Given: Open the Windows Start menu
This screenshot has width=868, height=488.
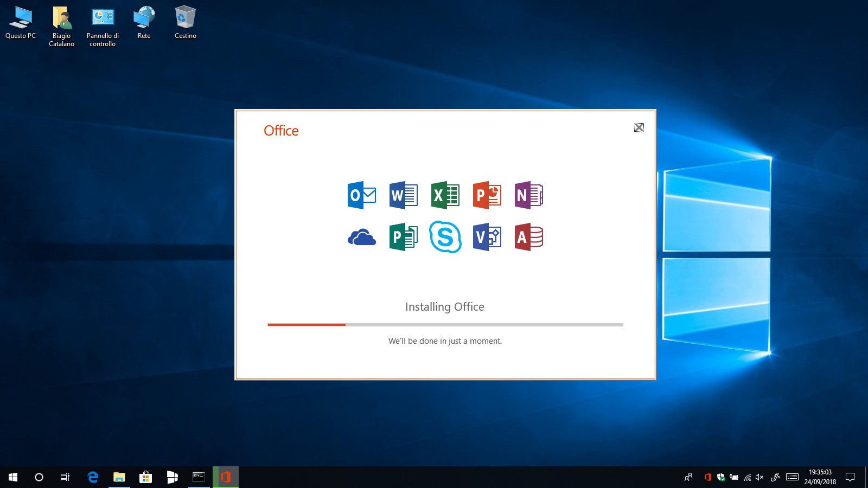Looking at the screenshot, I should pyautogui.click(x=13, y=477).
